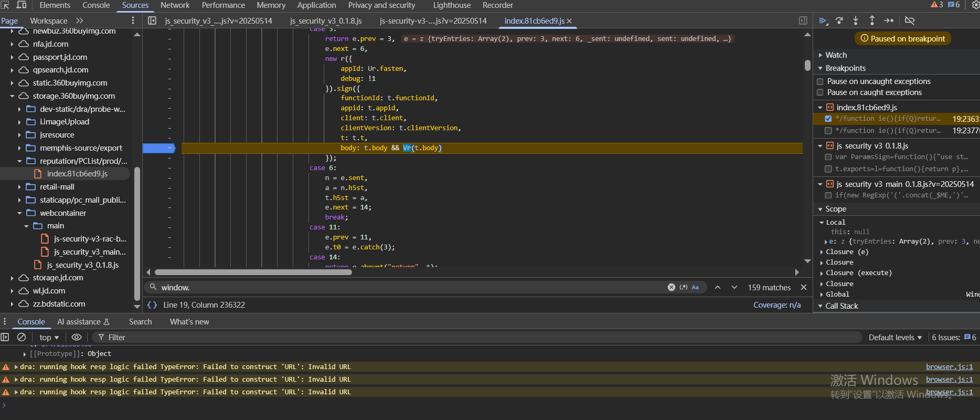Uncheck the breakpoint at line 19:2363
Viewport: 980px width, 420px height.
(x=828, y=119)
